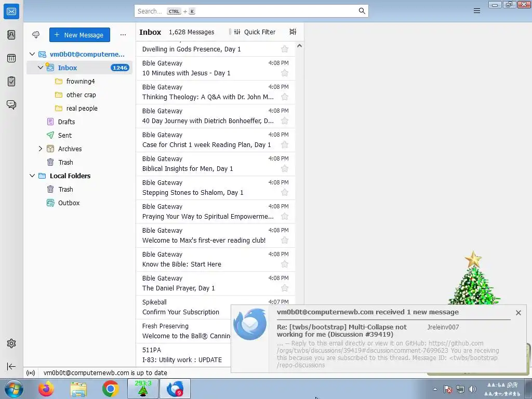Click the volume speaker tray icon
The width and height of the screenshot is (532, 399).
(x=472, y=389)
